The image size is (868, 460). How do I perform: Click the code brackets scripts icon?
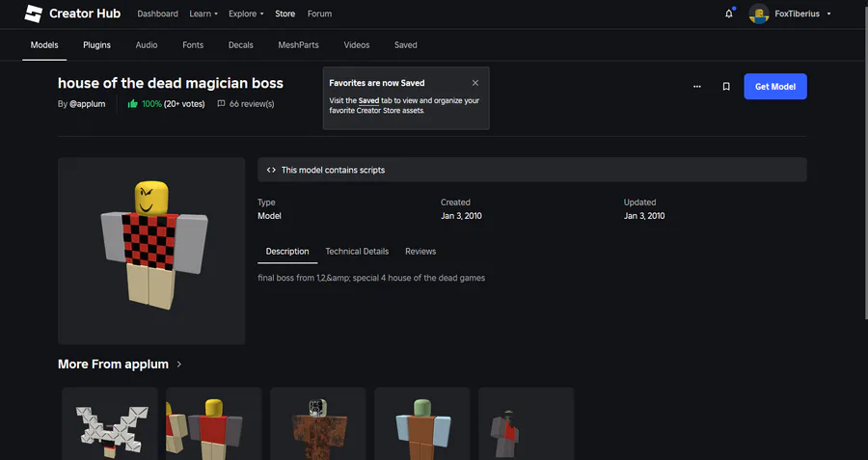click(271, 170)
